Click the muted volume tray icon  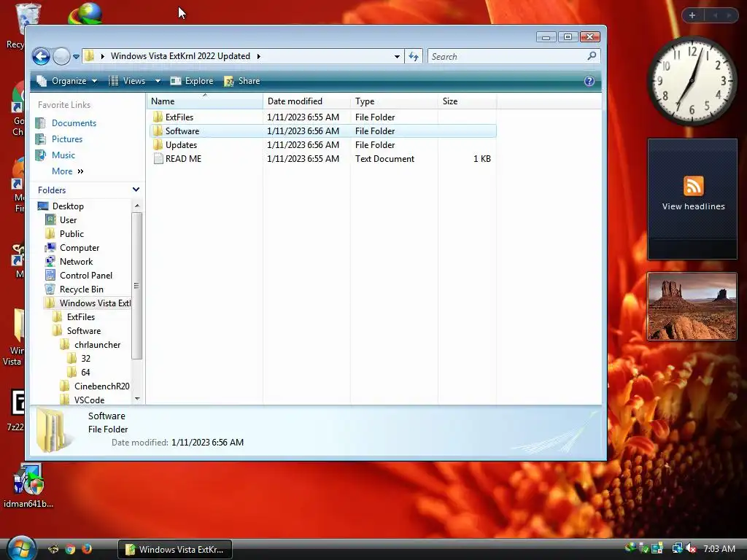[x=691, y=548]
